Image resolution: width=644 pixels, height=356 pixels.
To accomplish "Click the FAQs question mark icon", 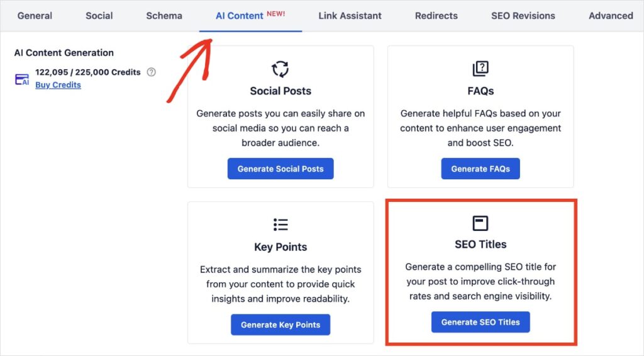I will [480, 68].
